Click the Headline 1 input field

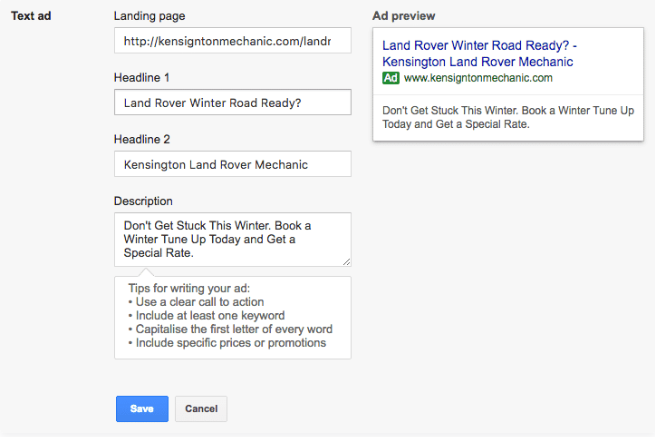[233, 102]
